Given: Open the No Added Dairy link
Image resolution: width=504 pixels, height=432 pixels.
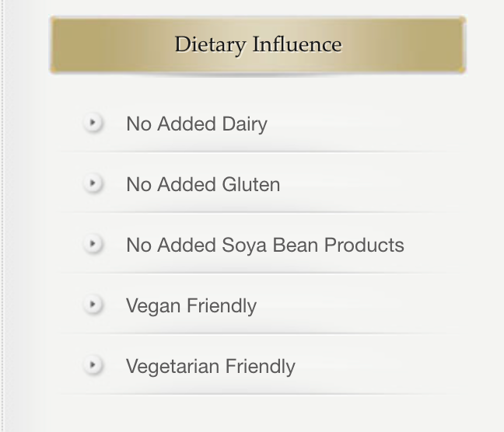Looking at the screenshot, I should [196, 124].
